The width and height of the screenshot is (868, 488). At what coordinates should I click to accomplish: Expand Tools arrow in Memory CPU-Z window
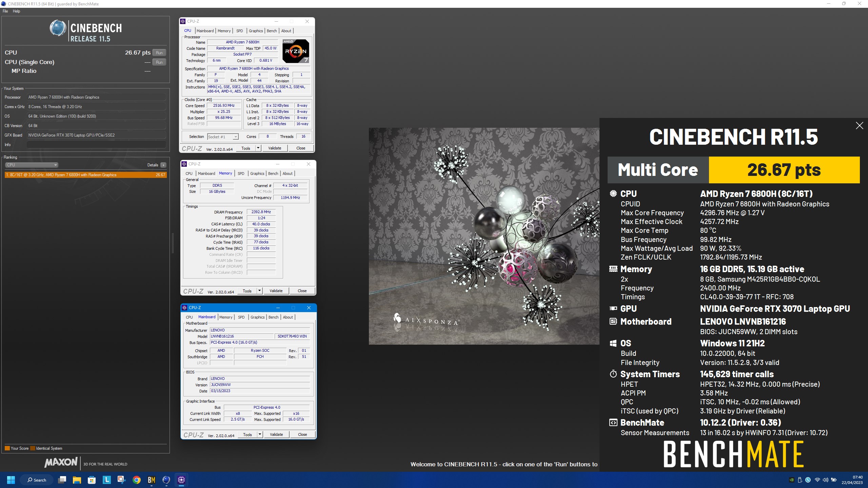[x=259, y=291]
